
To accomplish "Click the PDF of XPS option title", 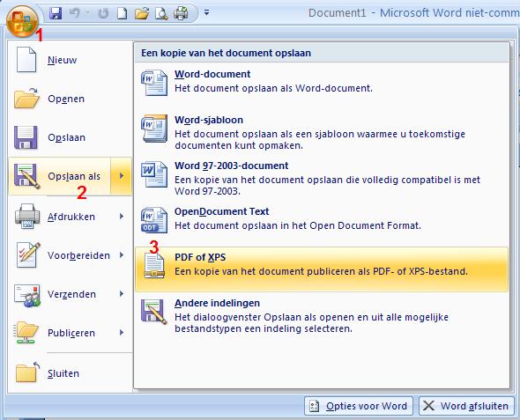I will pyautogui.click(x=200, y=257).
